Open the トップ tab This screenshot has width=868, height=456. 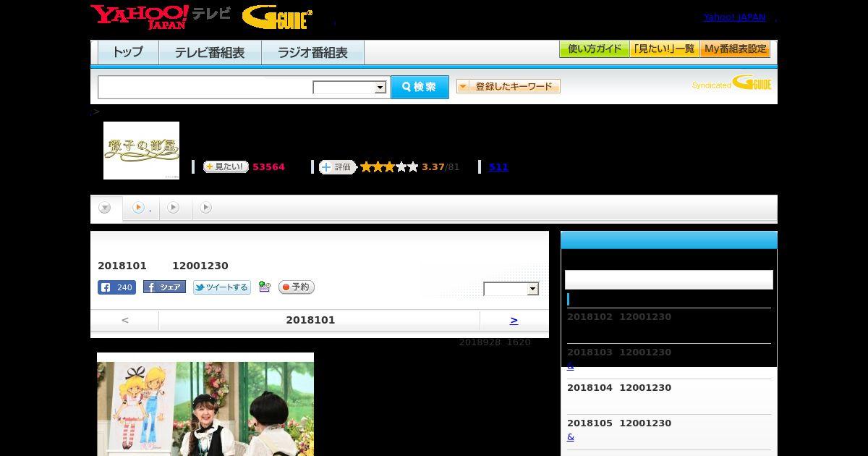(128, 53)
